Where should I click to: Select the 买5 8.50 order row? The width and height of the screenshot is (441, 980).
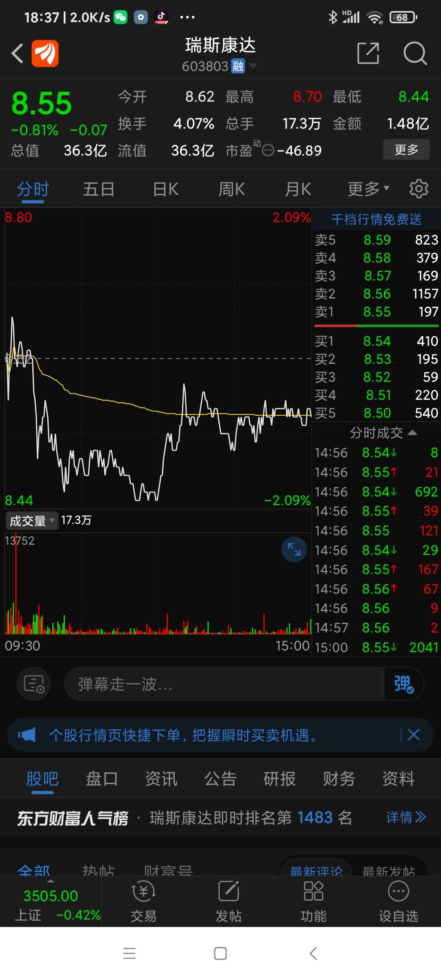[x=376, y=413]
